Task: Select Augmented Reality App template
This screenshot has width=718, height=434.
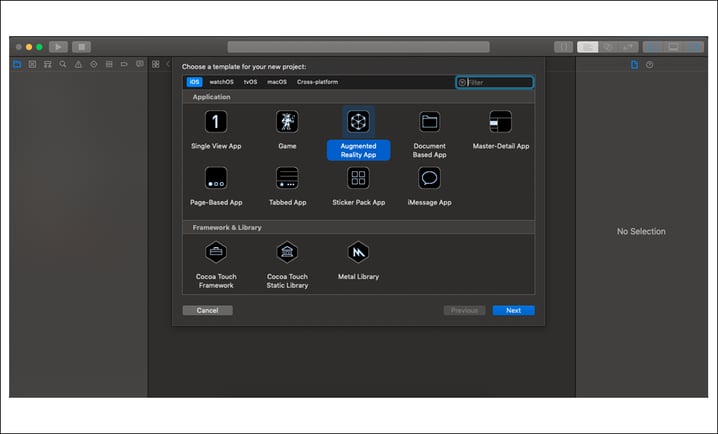Action: coord(358,133)
